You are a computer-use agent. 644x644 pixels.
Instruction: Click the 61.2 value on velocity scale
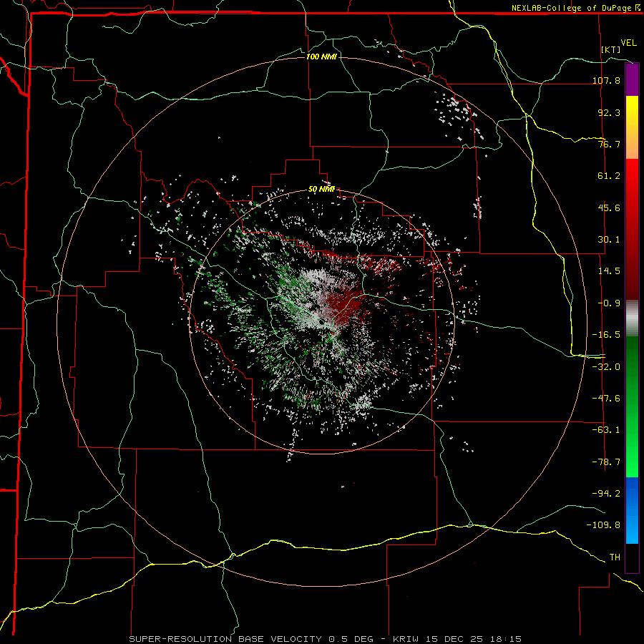[x=609, y=176]
